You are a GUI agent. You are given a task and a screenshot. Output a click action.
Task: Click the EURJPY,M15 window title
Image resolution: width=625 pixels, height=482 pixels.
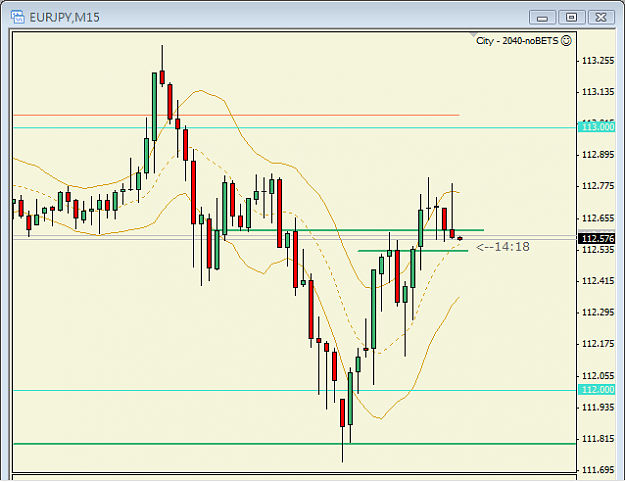[x=65, y=18]
